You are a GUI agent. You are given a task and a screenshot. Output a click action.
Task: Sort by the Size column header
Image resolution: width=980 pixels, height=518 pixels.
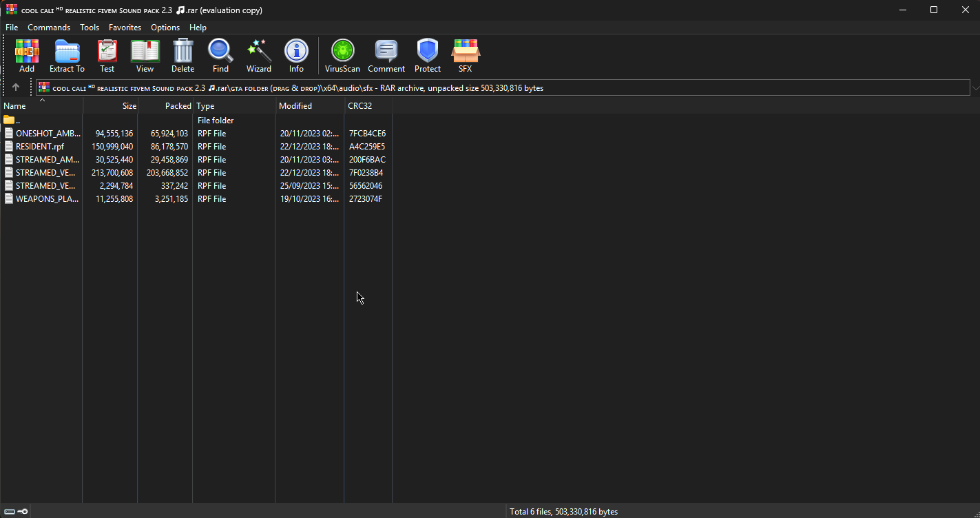111,106
